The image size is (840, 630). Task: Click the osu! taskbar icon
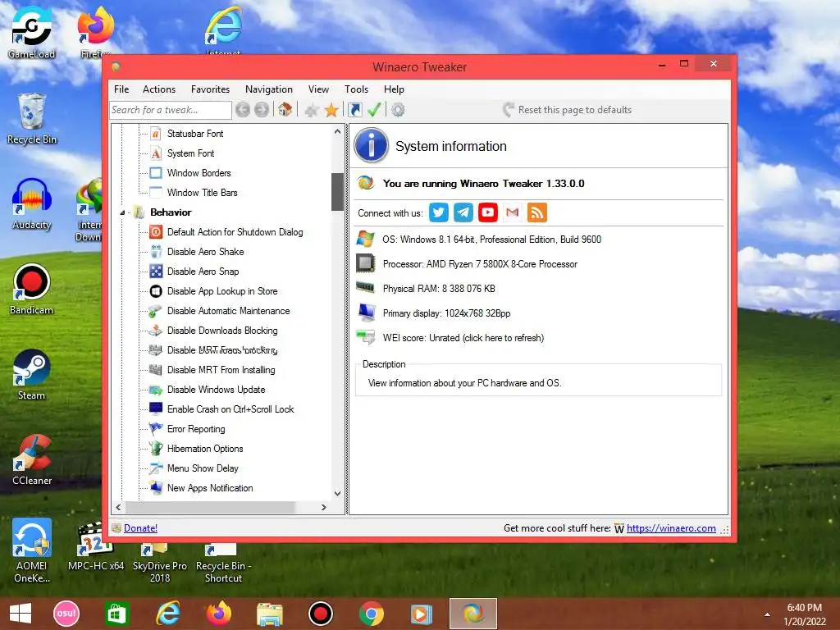pyautogui.click(x=66, y=614)
